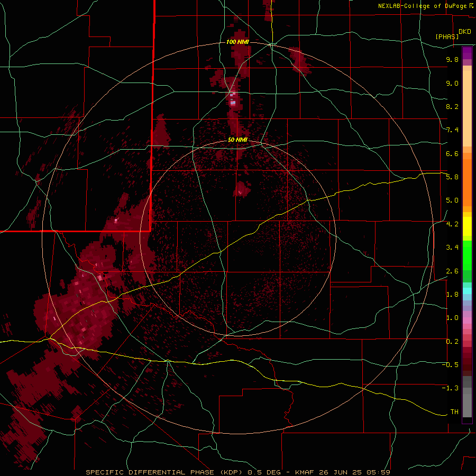Pick the purple top segment of color bar
476x476 pixels.
[x=467, y=53]
